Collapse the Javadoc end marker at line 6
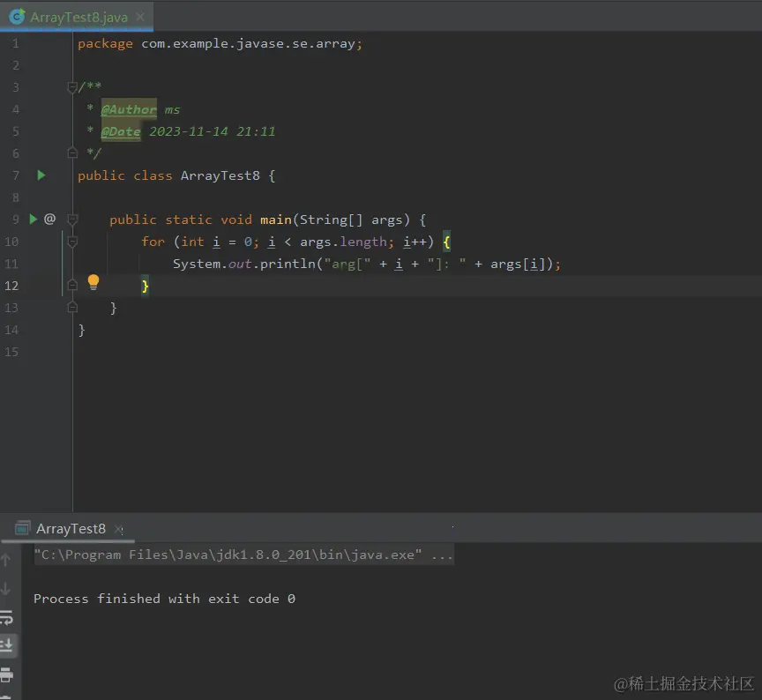Image resolution: width=762 pixels, height=700 pixels. (72, 153)
